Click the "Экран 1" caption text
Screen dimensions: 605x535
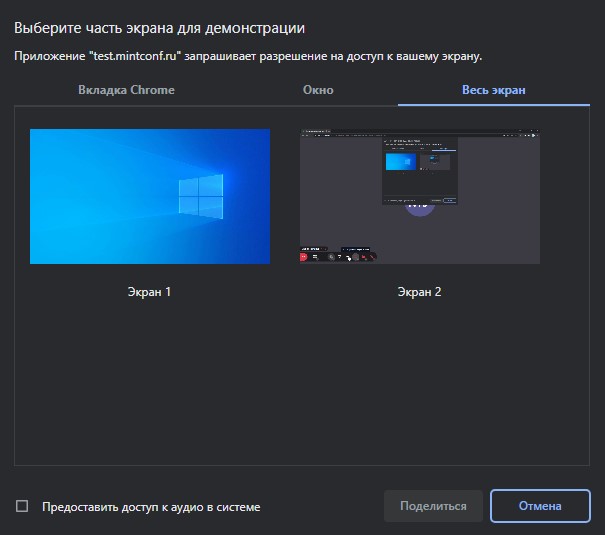tap(150, 292)
